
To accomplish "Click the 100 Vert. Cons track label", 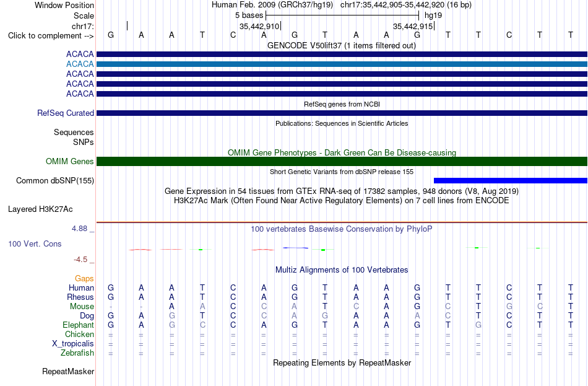I will point(35,244).
